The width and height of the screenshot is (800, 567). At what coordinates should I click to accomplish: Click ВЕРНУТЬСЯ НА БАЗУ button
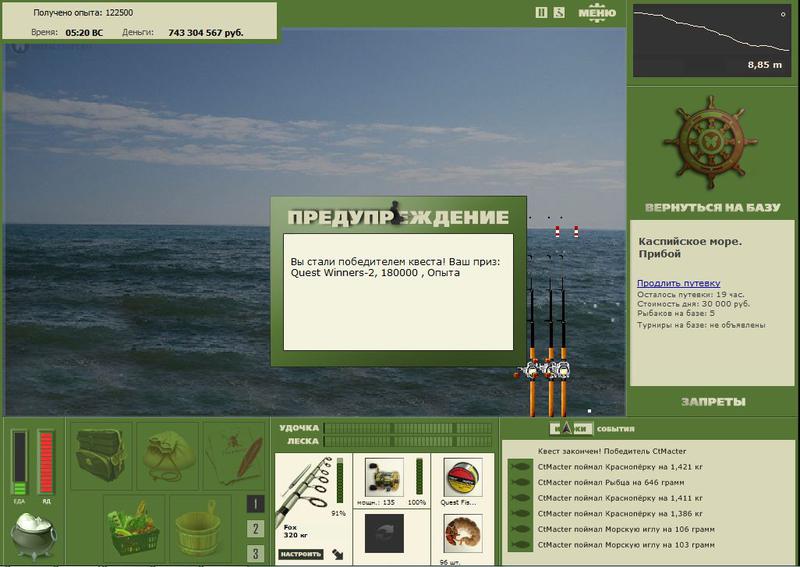(x=713, y=207)
